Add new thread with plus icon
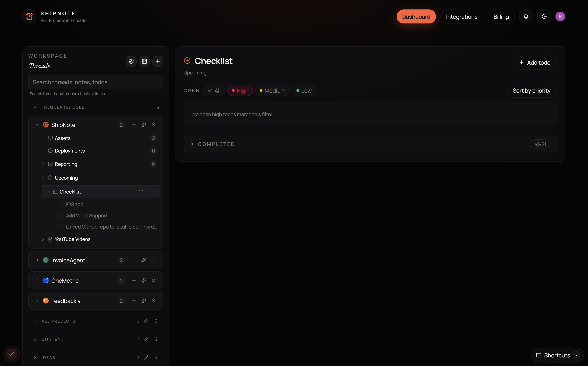This screenshot has width=588, height=366. 158,61
